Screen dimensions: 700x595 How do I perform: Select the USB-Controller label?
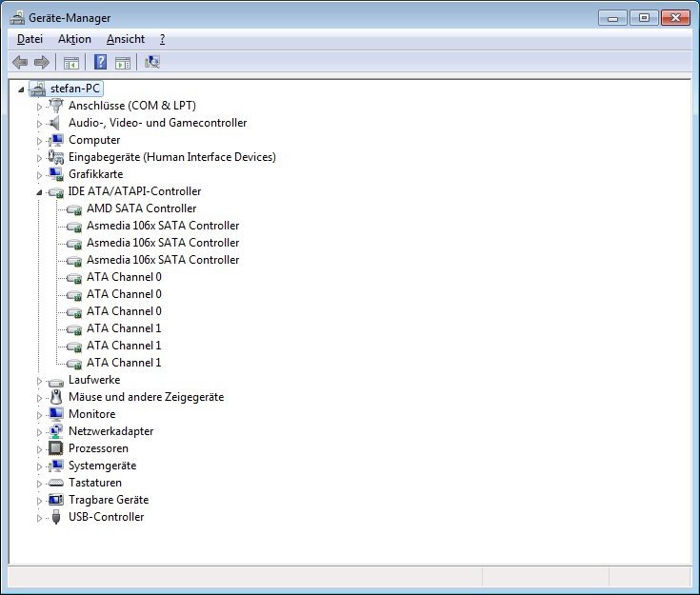(x=107, y=517)
